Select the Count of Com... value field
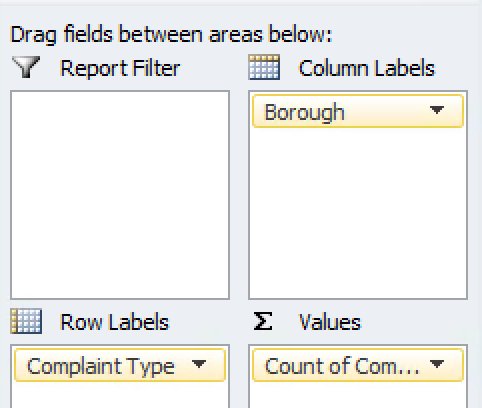Image resolution: width=482 pixels, height=408 pixels. [x=358, y=365]
